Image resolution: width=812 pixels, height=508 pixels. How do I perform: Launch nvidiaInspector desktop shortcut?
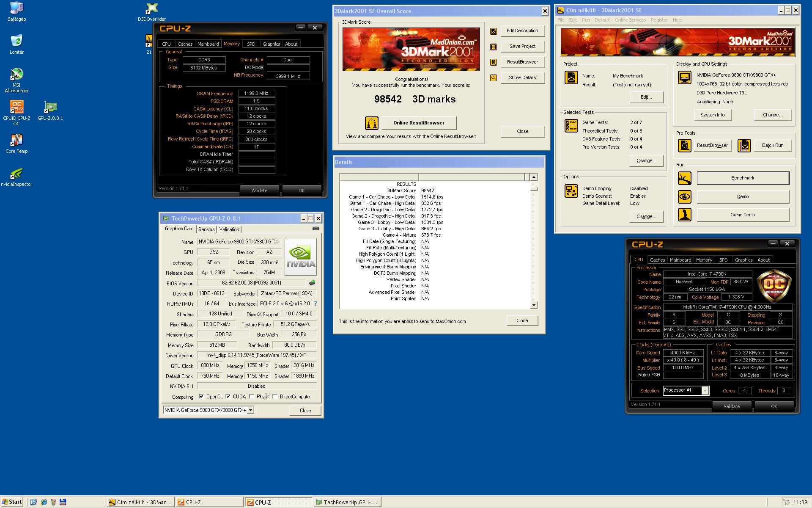[16, 177]
